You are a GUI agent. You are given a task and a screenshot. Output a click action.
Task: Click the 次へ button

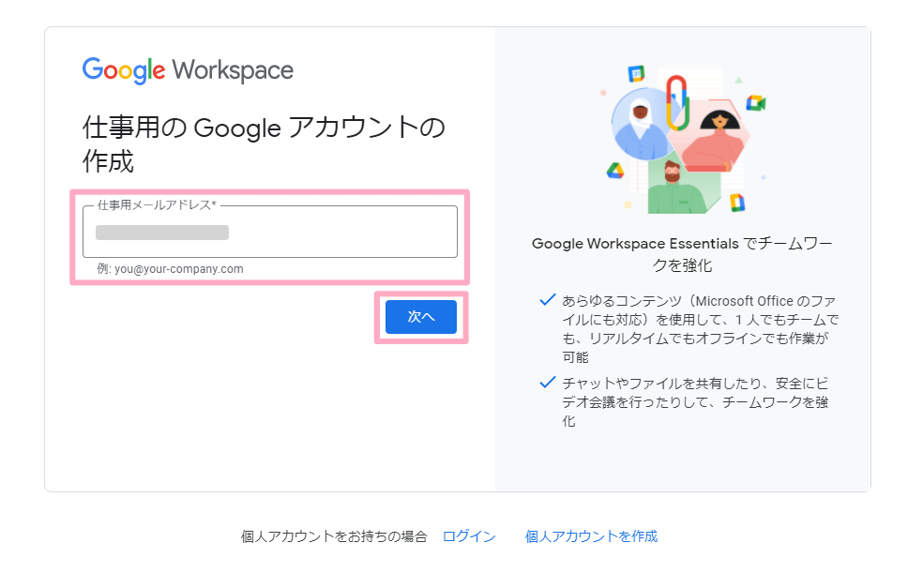tap(421, 317)
